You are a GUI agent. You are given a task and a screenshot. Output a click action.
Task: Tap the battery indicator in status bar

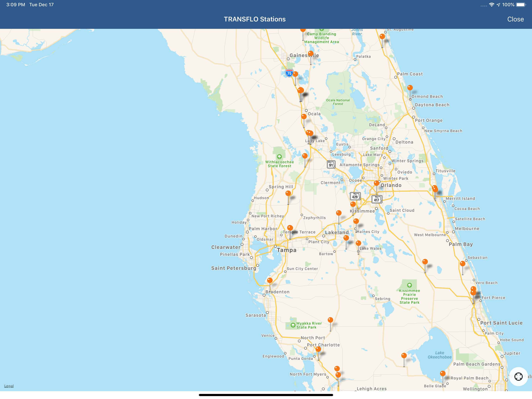coord(521,5)
